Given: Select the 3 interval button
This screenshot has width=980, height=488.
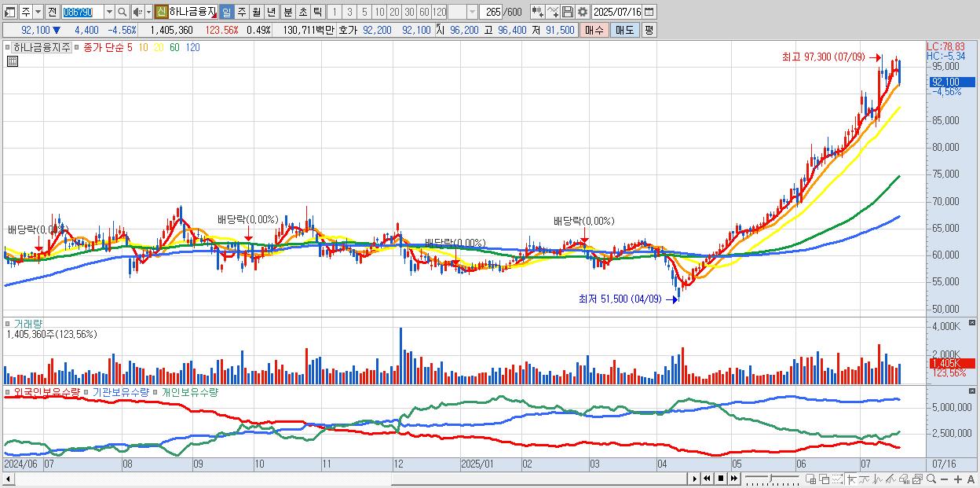Looking at the screenshot, I should pos(349,12).
